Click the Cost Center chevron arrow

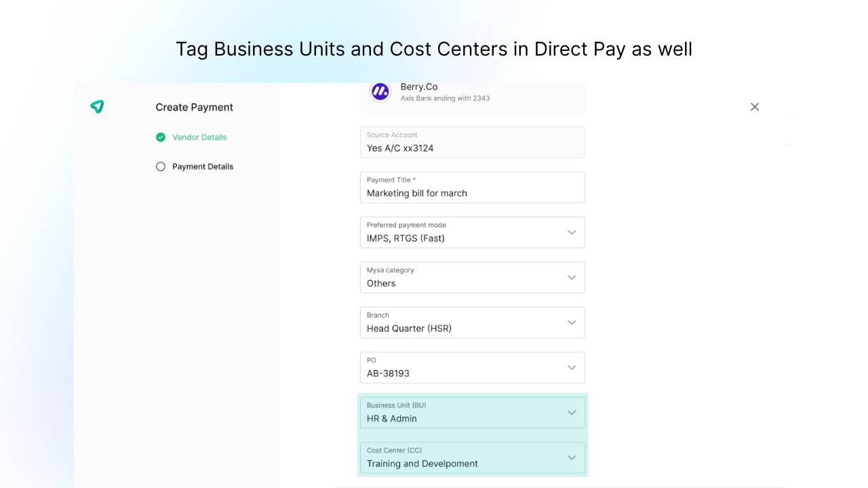pos(572,457)
